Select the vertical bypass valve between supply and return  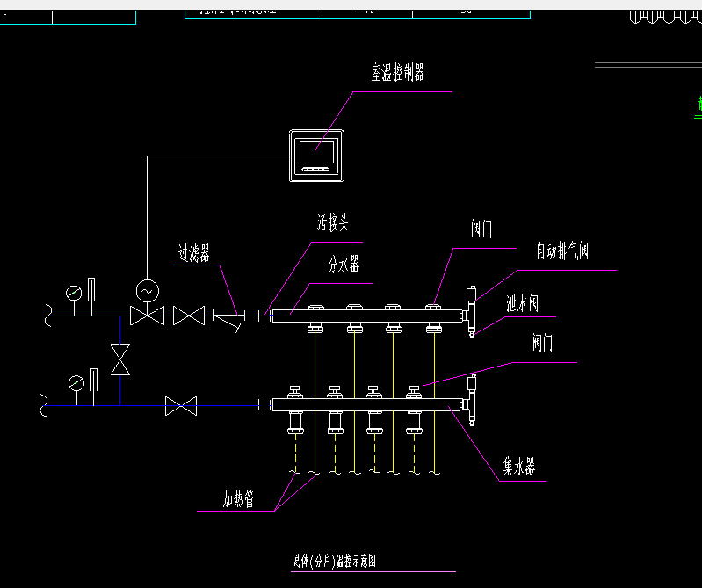tap(120, 359)
